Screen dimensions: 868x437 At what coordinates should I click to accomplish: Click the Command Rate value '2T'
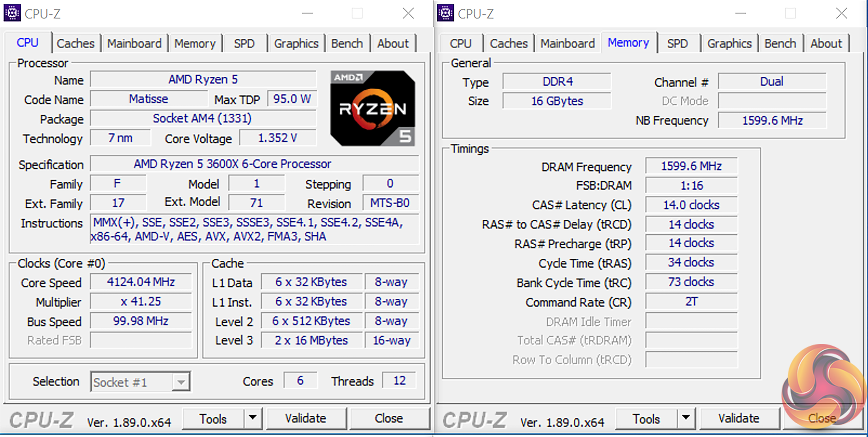tap(691, 301)
